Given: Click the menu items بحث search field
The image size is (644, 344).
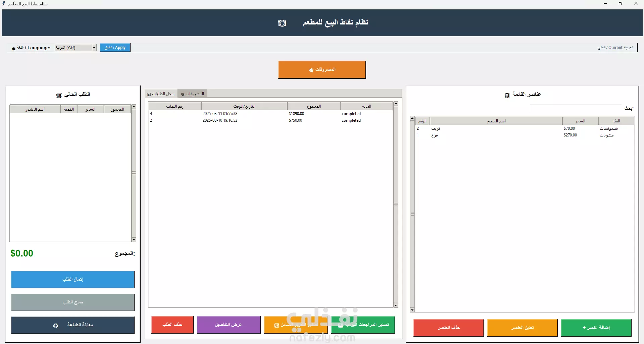Looking at the screenshot, I should coord(576,108).
